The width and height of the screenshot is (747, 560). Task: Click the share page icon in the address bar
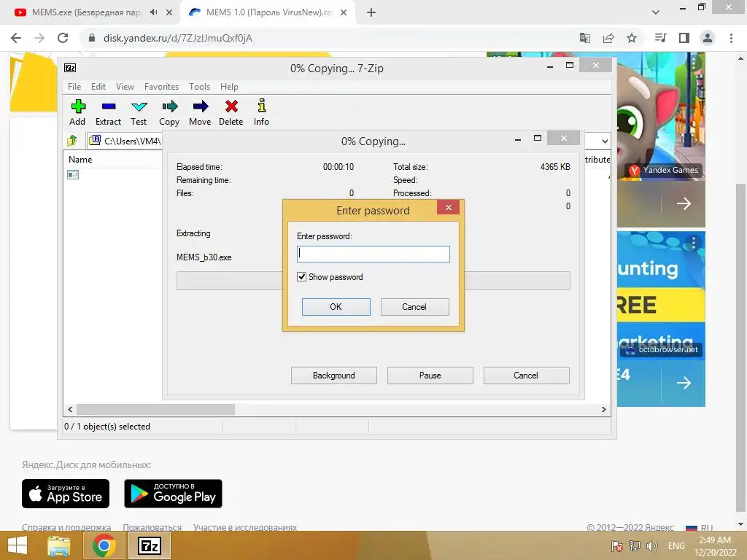[x=608, y=38]
